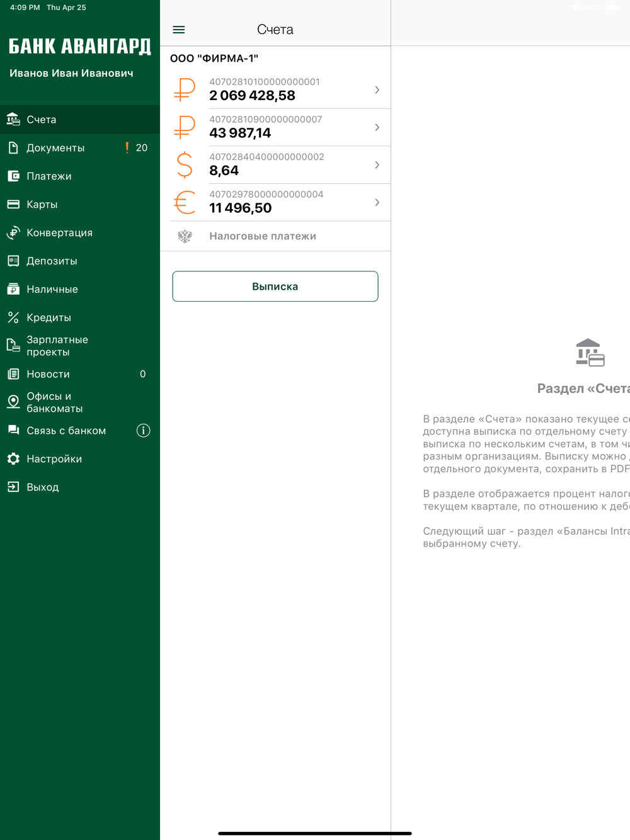Image resolution: width=630 pixels, height=840 pixels.
Task: Tap user name Иванов Иван Иванович
Action: (x=71, y=73)
